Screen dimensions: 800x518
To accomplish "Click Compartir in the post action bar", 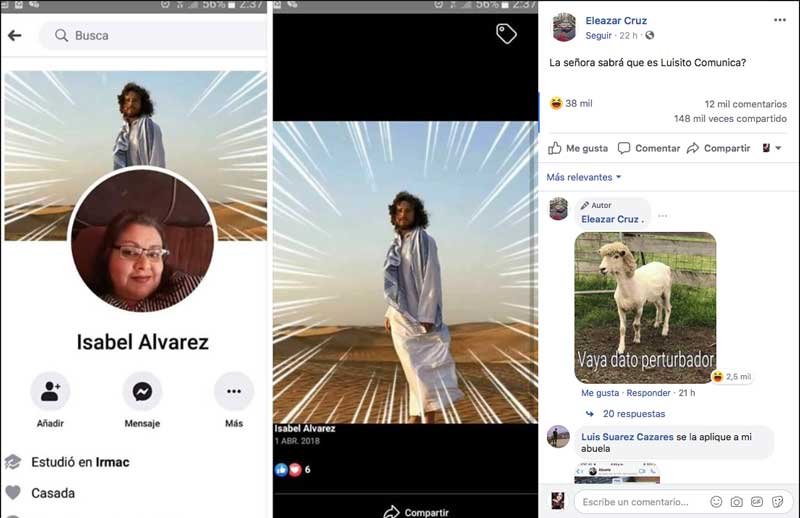I will pos(718,148).
